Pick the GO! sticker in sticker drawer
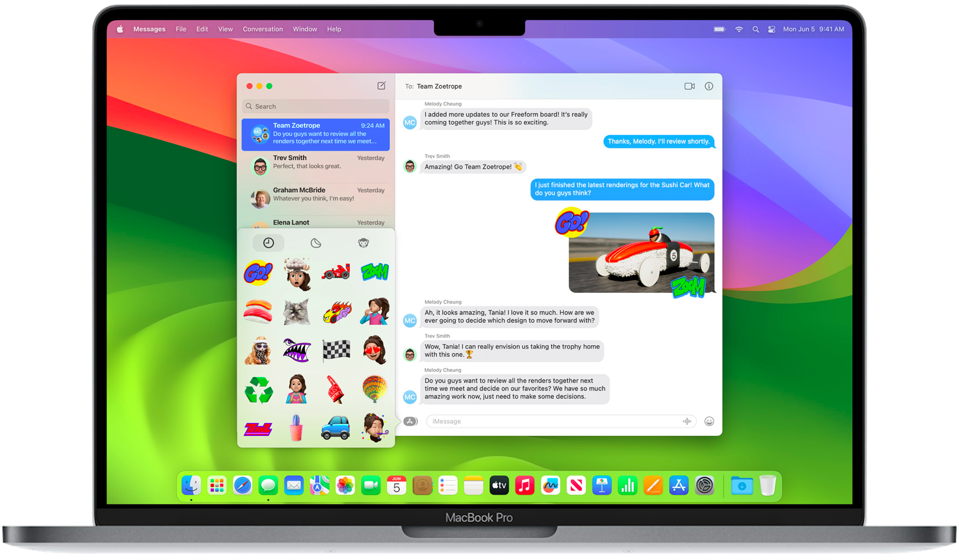959x560 pixels. point(258,272)
